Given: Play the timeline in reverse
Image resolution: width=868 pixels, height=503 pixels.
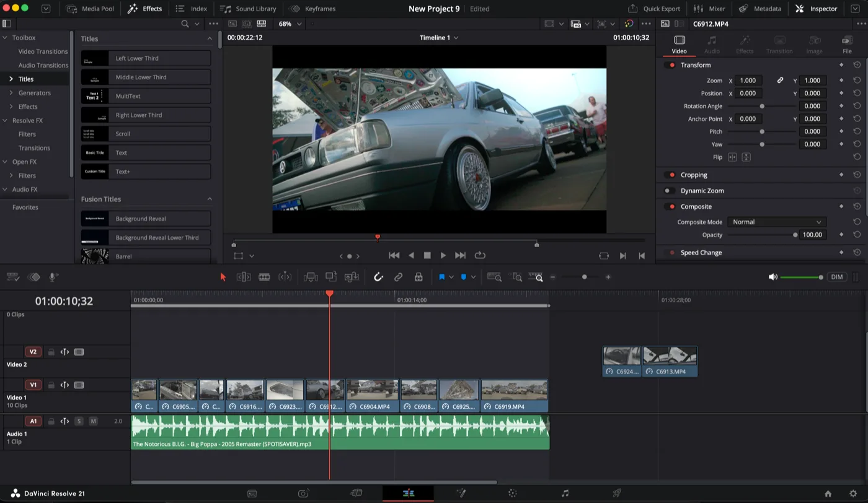Looking at the screenshot, I should [411, 255].
